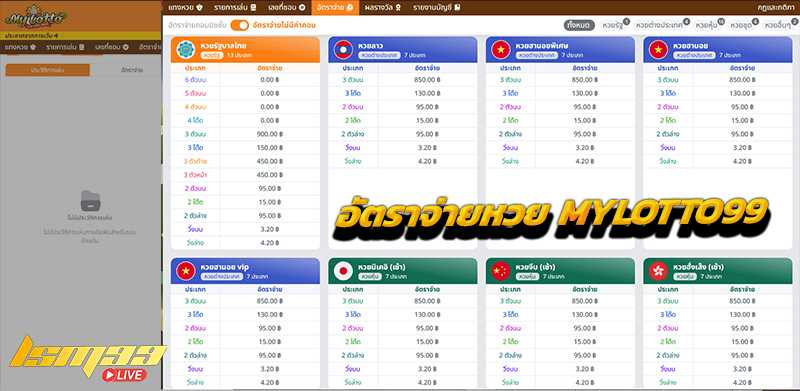Click 15.00 ฿ in หวยฮั่งเส็ง (เช้า) card
This screenshot has height=391, width=800.
click(x=742, y=341)
